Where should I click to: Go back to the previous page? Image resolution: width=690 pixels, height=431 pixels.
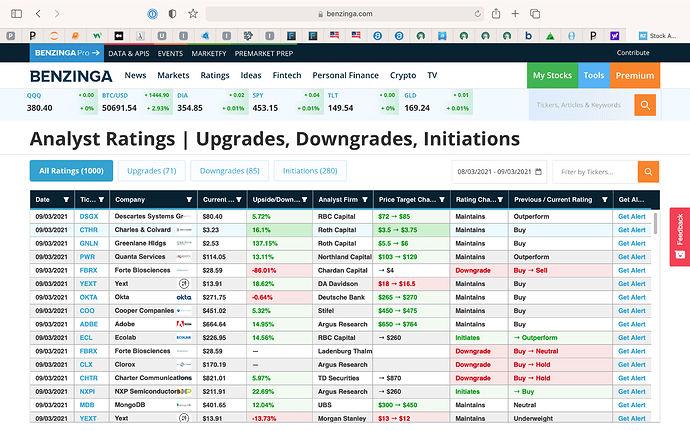click(37, 14)
